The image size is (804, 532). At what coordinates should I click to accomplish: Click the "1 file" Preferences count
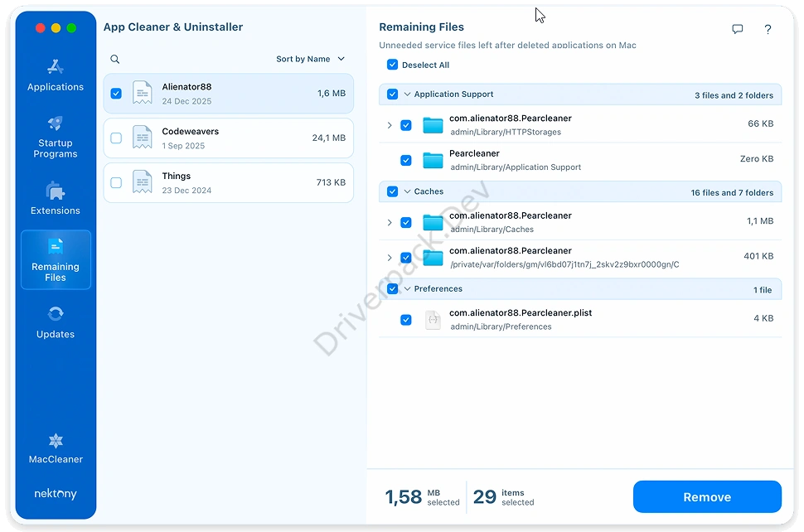(763, 290)
